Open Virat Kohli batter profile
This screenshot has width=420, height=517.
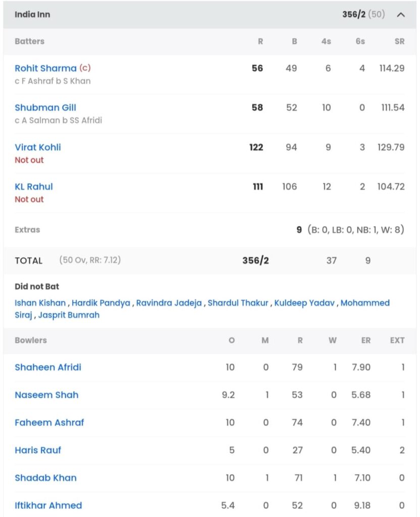[x=38, y=147]
